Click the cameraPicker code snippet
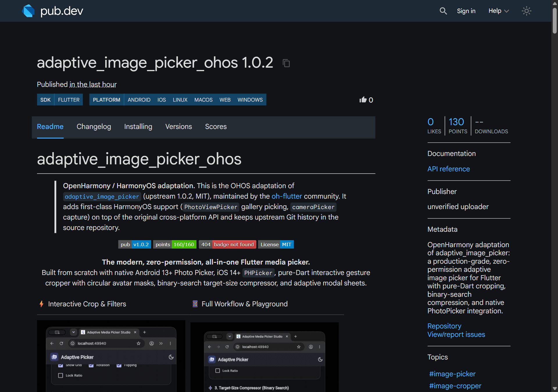This screenshot has width=558, height=392. (x=313, y=207)
